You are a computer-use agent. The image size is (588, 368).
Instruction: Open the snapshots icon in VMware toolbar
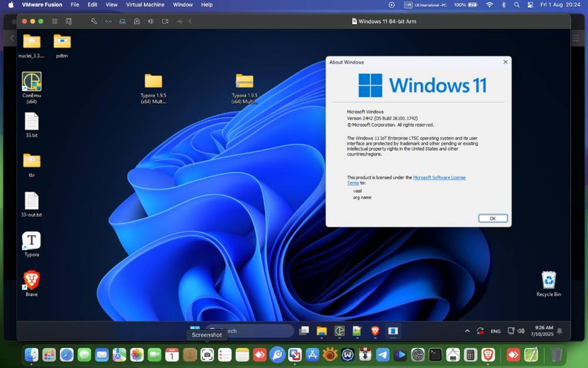pos(69,21)
